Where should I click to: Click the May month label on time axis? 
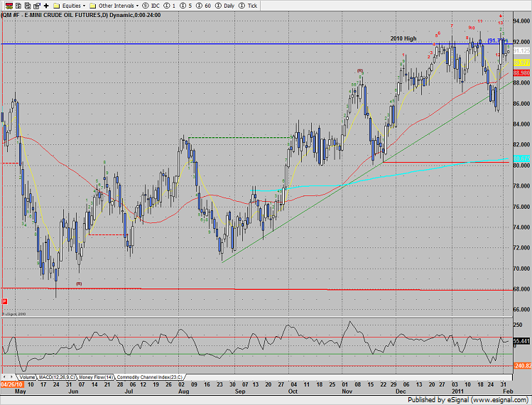pos(21,391)
